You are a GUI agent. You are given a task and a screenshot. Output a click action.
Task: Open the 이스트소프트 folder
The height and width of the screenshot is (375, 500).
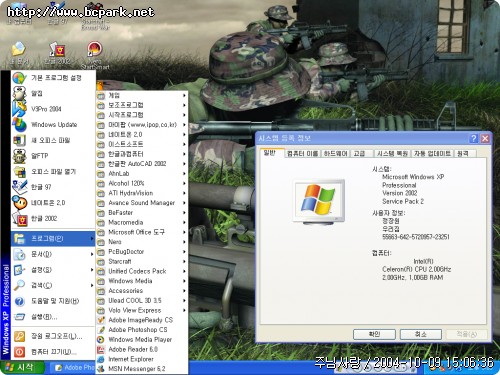coord(142,144)
